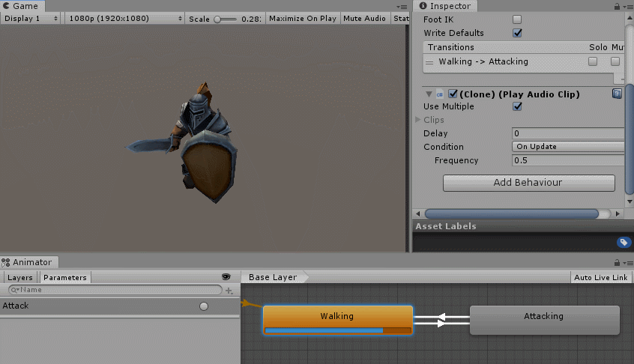The height and width of the screenshot is (364, 634).
Task: Click the Animator lock icon
Action: click(x=617, y=263)
